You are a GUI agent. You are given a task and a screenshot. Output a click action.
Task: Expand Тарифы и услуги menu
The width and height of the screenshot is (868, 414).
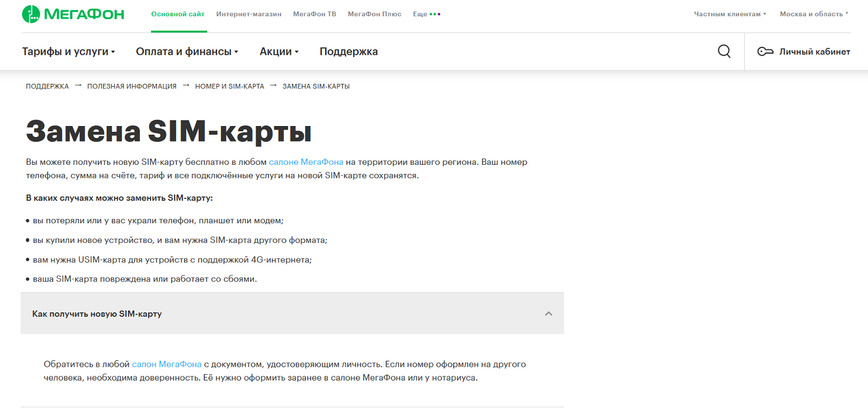pyautogui.click(x=68, y=51)
